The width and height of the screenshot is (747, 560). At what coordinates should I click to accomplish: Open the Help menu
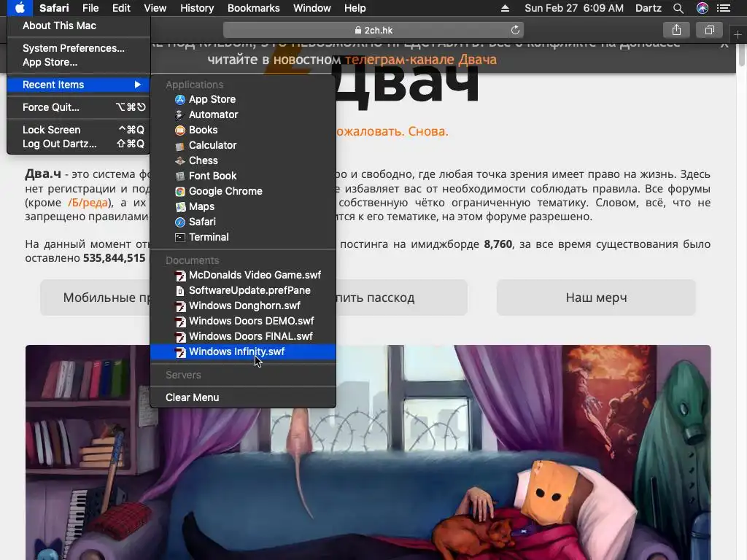355,8
